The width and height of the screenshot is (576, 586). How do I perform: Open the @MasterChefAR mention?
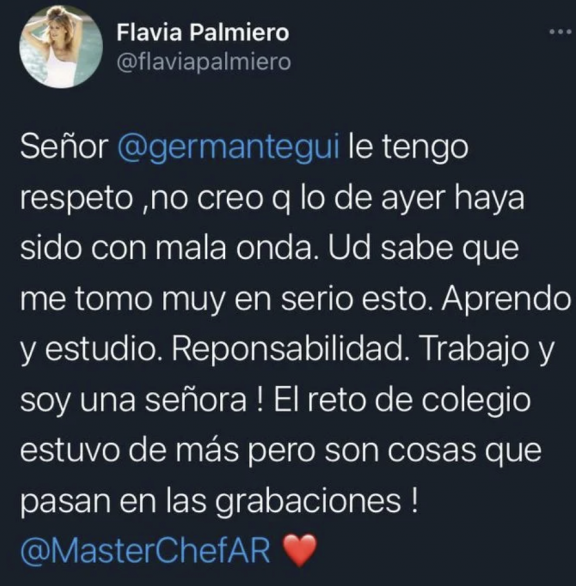click(x=145, y=551)
